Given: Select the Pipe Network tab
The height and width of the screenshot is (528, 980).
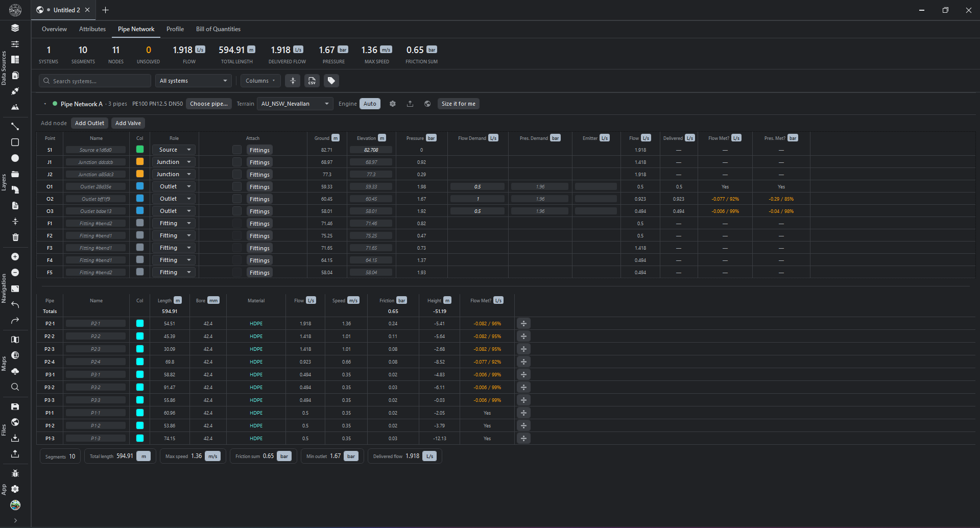Looking at the screenshot, I should point(136,29).
